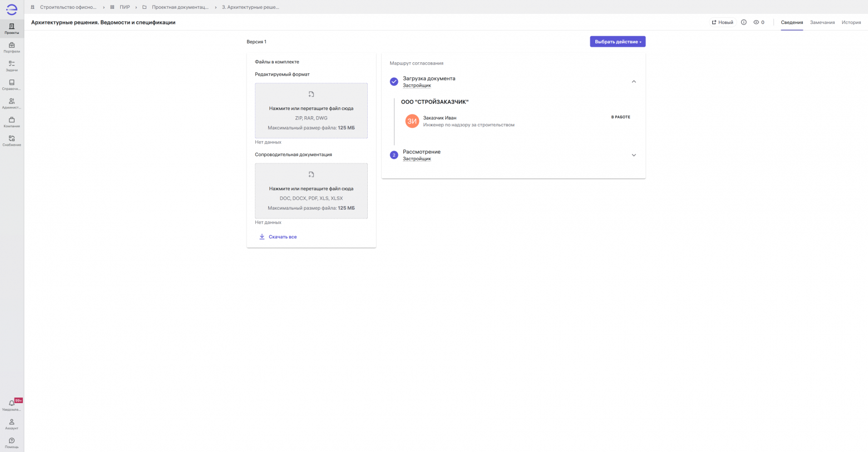
Task: Expand the Рассмотрение step
Action: click(634, 155)
